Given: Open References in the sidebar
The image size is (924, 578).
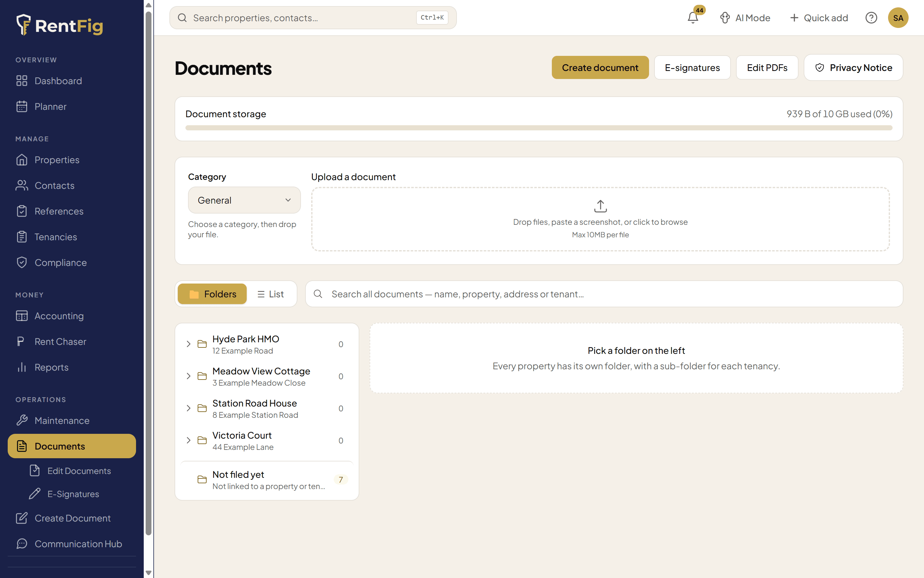Looking at the screenshot, I should pyautogui.click(x=72, y=211).
